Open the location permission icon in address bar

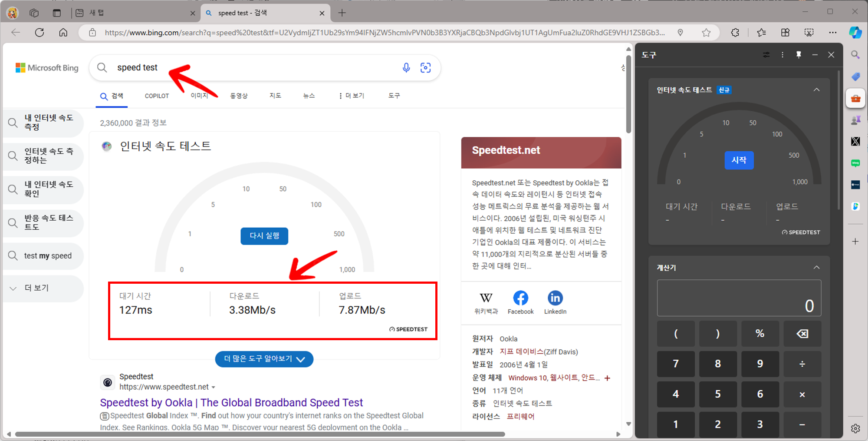681,33
